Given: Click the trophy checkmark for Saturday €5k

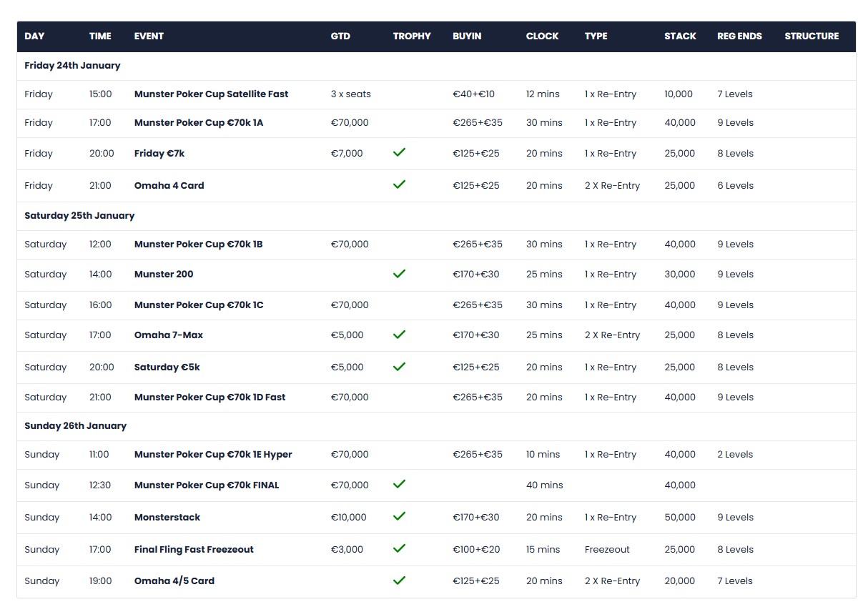Looking at the screenshot, I should tap(399, 366).
